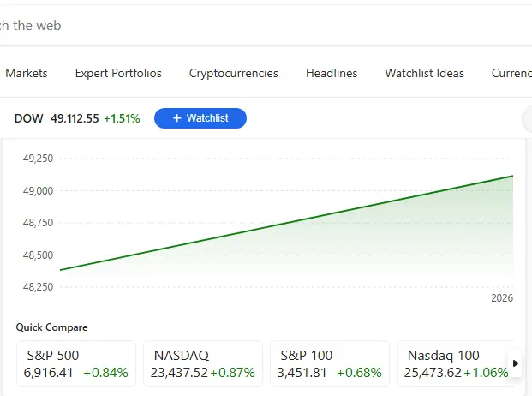This screenshot has height=396, width=532.
Task: Click the DOW price 49,112.55
Action: 75,118
